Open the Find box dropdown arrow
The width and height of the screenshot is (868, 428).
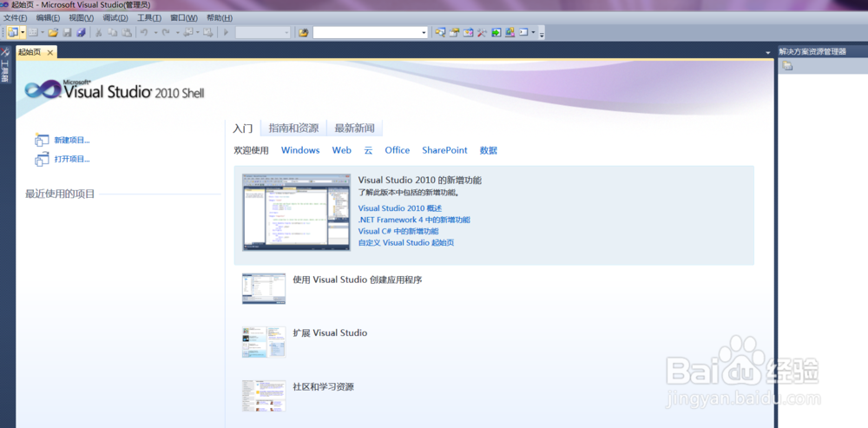(x=424, y=33)
